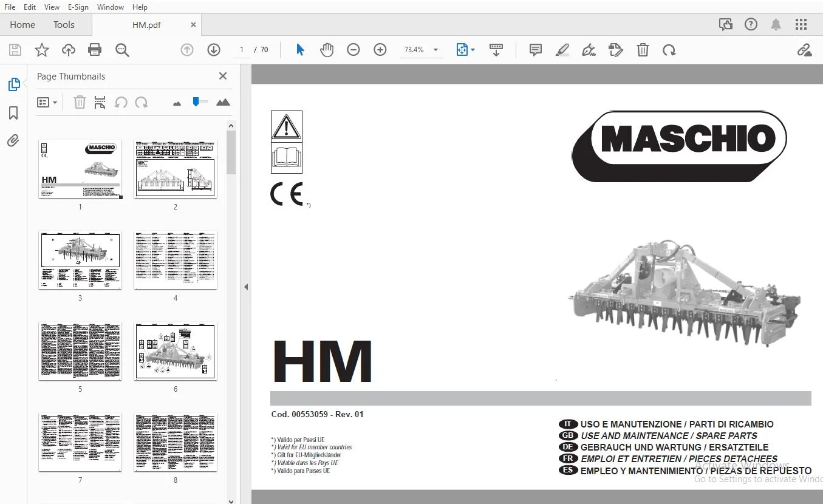This screenshot has width=823, height=504.
Task: Click the Save file icon
Action: click(15, 50)
